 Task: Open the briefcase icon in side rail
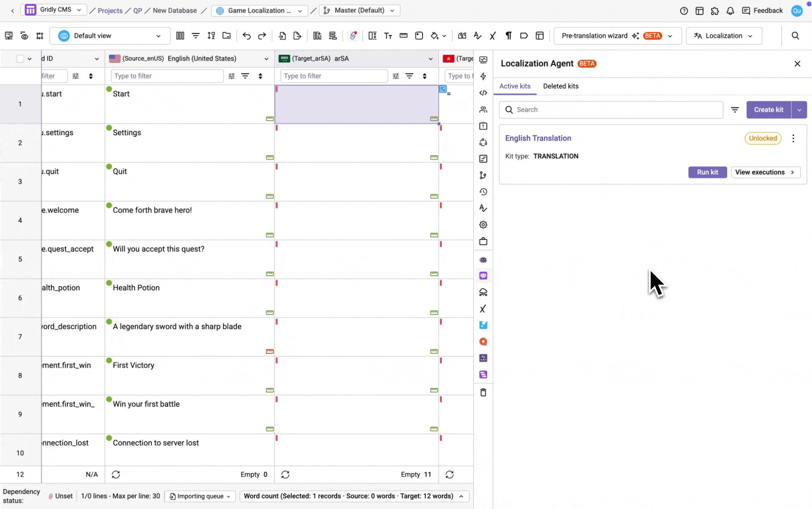(483, 241)
